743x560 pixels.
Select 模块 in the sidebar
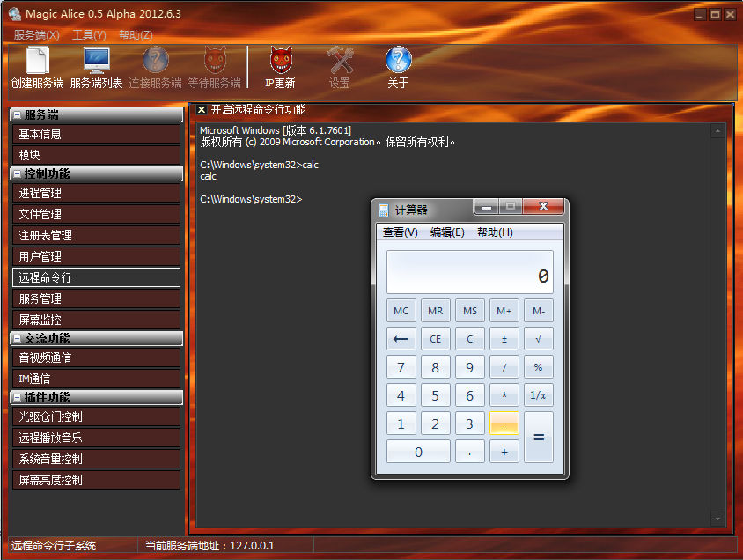tap(96, 155)
